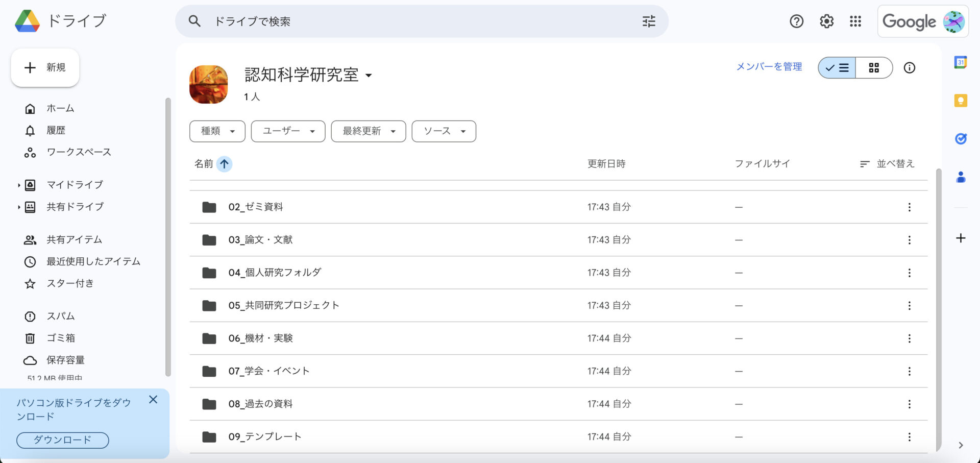Viewport: 980px width, 463px height.
Task: Open the 08_過去の資料 folder
Action: [x=261, y=404]
